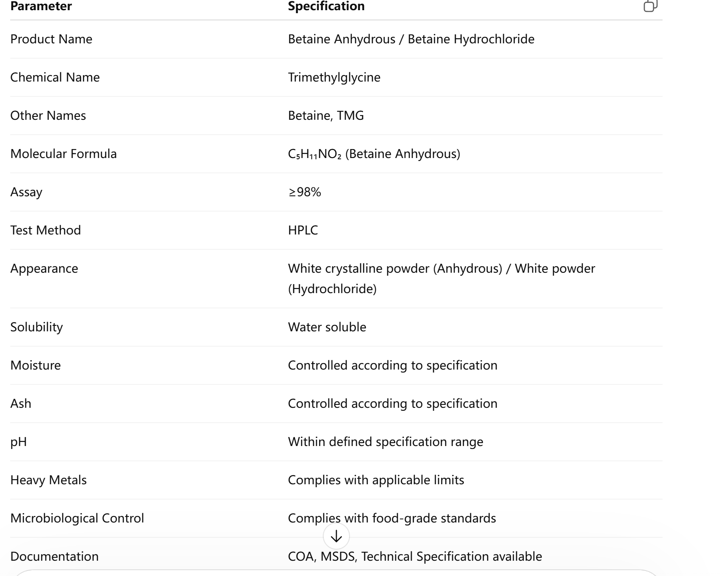728x576 pixels.
Task: Click Betaine Anhydrous / Betaine Hydrochloride text
Action: (411, 39)
